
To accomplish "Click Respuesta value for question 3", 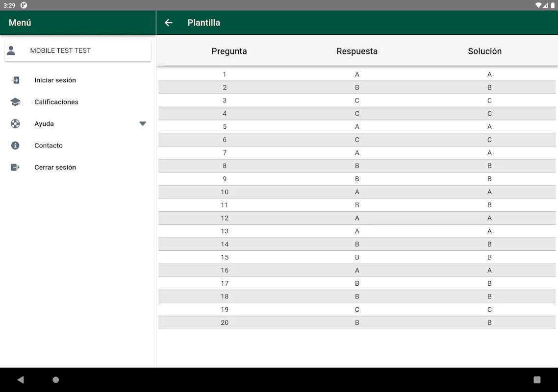I will pos(357,100).
